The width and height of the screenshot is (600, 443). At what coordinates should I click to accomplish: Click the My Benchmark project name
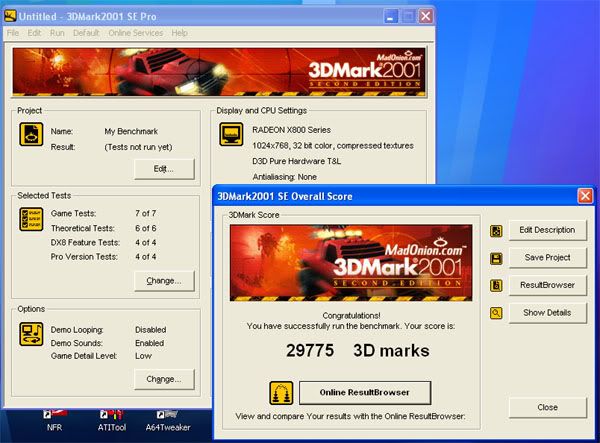click(131, 132)
